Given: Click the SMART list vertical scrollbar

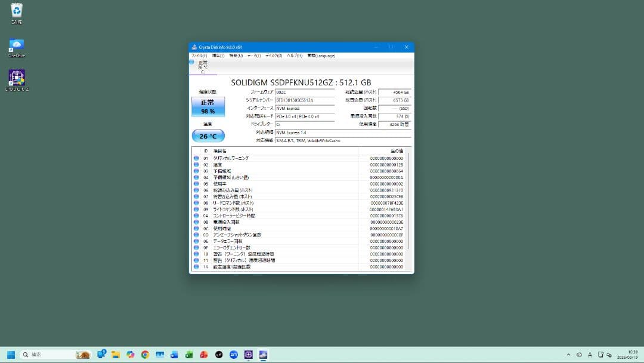Looking at the screenshot, I should [x=408, y=201].
